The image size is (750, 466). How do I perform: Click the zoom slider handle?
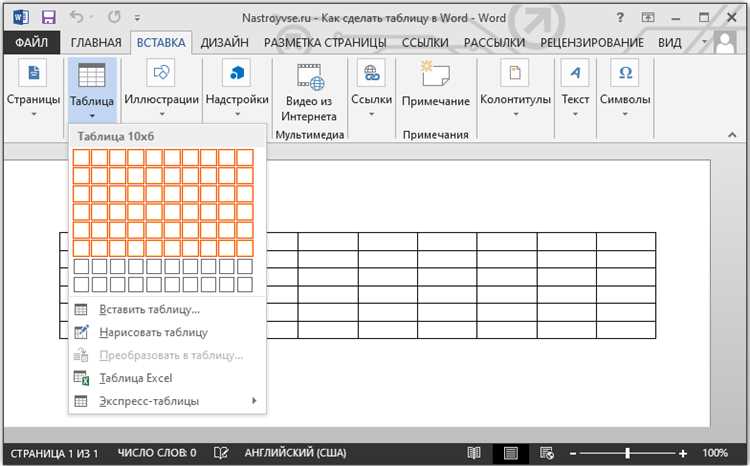628,453
